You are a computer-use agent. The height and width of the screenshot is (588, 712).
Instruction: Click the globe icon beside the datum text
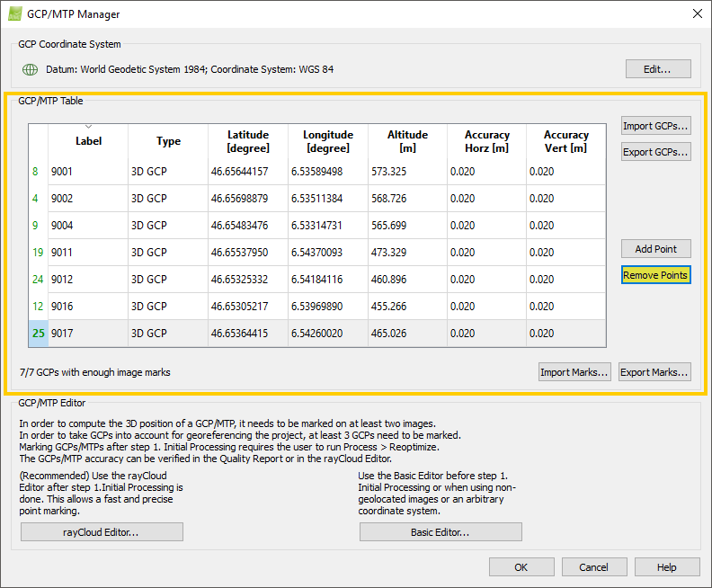pos(29,69)
